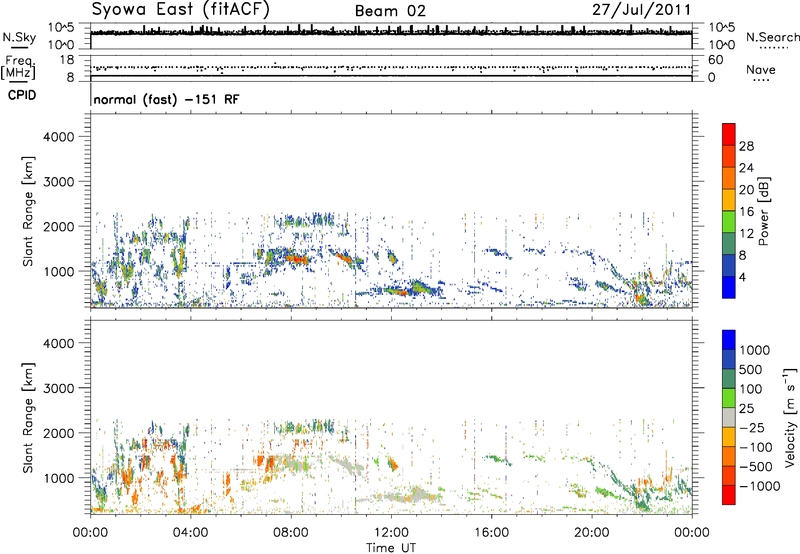800x554 pixels.
Task: Click the 'Velocity [m s-1]' colorbar title
Action: coord(790,417)
